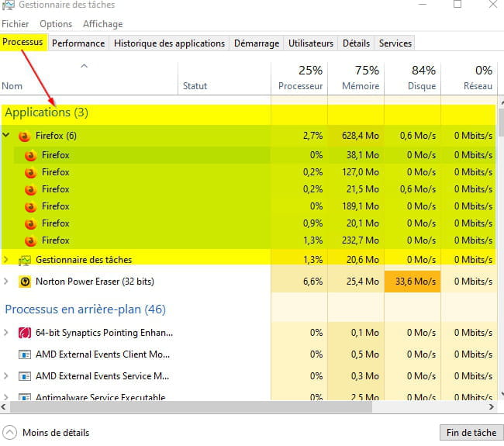504x446 pixels.
Task: Click the vertical scrollbar thumb
Action: pos(501,123)
